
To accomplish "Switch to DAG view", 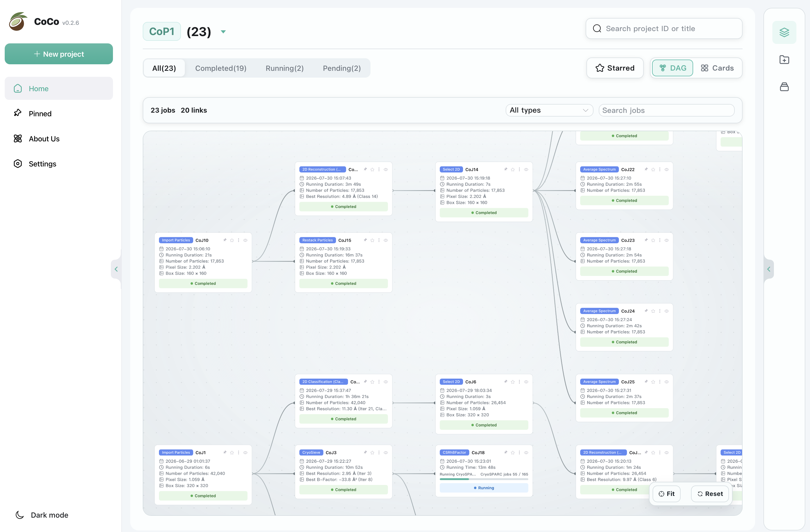I will point(672,68).
